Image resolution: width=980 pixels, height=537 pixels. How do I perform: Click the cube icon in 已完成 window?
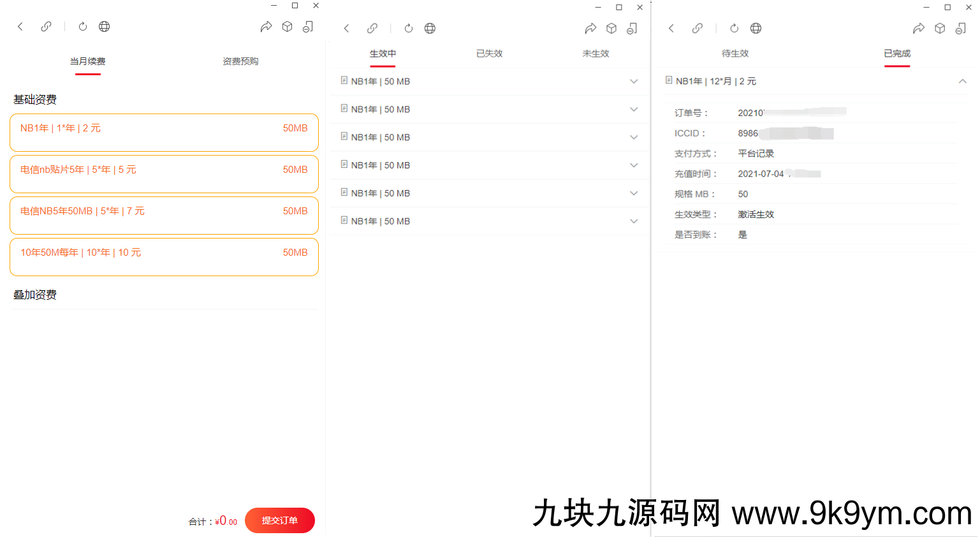click(x=940, y=28)
